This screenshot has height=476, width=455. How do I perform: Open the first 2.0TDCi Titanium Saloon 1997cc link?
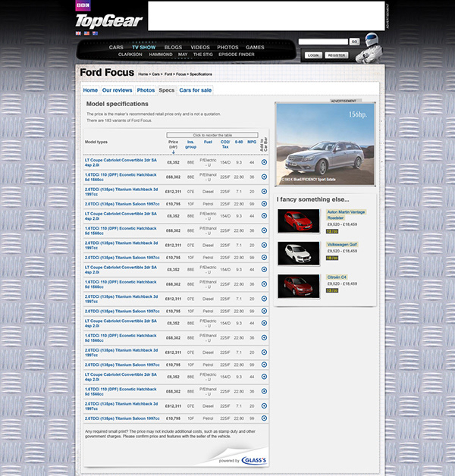click(x=122, y=204)
